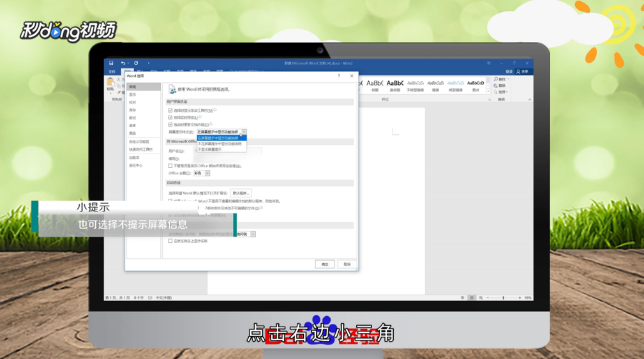This screenshot has height=359, width=644.
Task: Click the Save icon in the Word title bar
Action: (x=111, y=63)
